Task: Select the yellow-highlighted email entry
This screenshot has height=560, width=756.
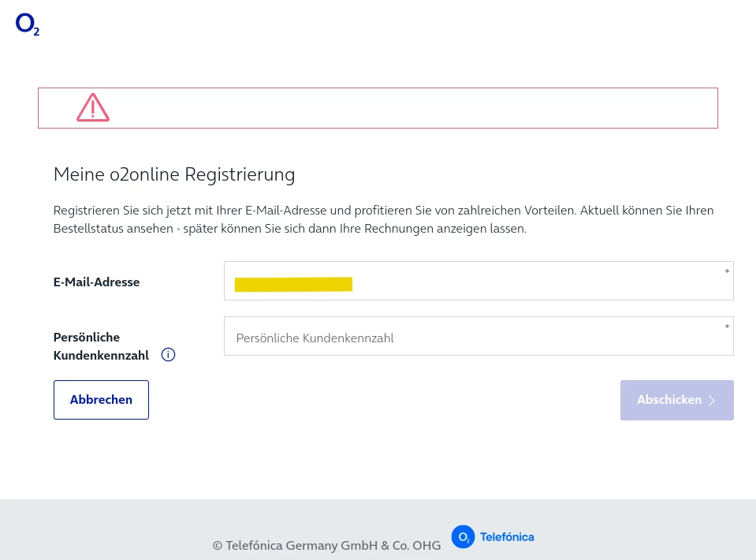Action: point(293,284)
